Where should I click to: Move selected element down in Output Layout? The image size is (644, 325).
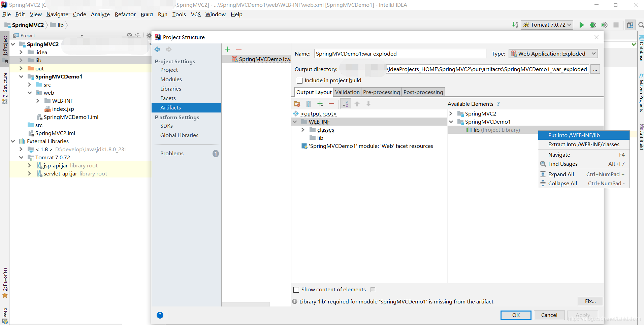[x=368, y=104]
